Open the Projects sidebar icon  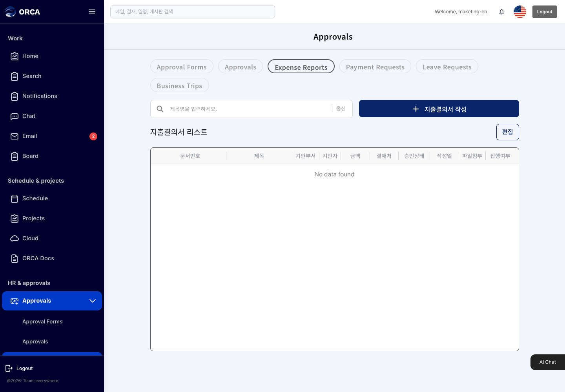pos(15,218)
